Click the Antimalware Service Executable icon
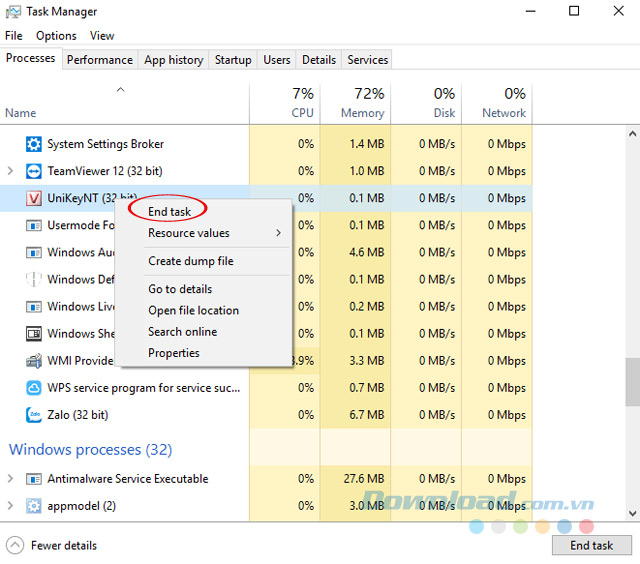640x564 pixels. pos(33,479)
